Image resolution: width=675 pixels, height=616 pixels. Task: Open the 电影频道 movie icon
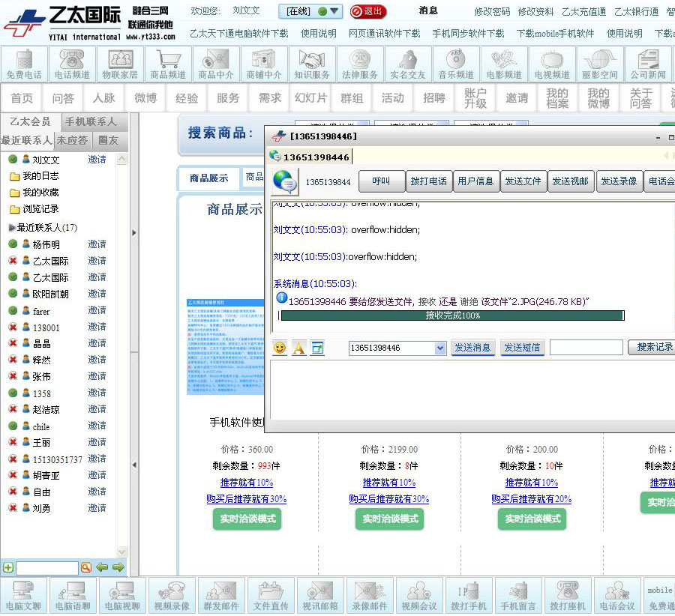pyautogui.click(x=504, y=64)
